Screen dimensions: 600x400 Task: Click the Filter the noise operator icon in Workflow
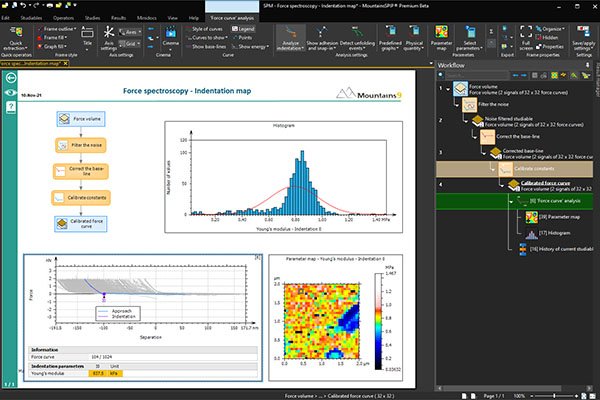pos(469,104)
